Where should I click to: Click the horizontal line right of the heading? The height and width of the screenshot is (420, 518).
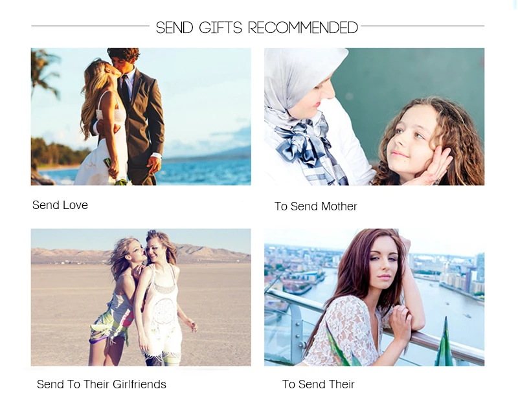pyautogui.click(x=423, y=26)
